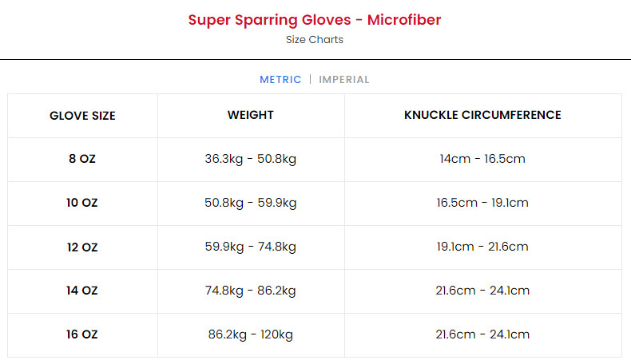Image resolution: width=631 pixels, height=364 pixels.
Task: Select the 14 OZ glove size cell
Action: [82, 291]
